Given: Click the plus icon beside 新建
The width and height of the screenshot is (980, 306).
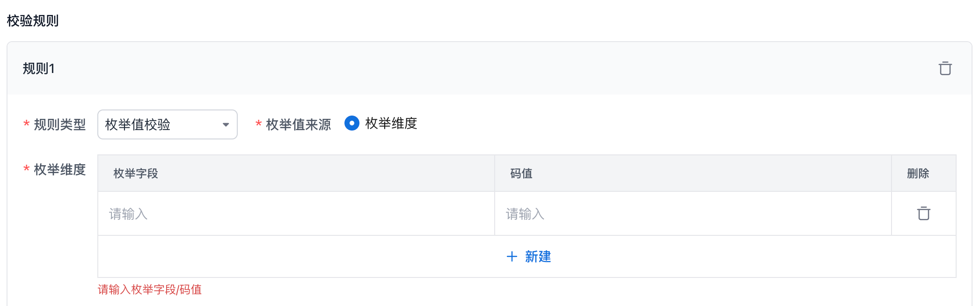Looking at the screenshot, I should click(x=512, y=256).
